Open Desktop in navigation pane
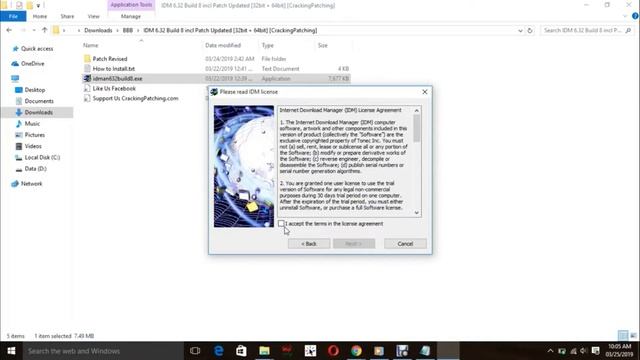Viewport: 640px width, 360px height. click(x=35, y=90)
